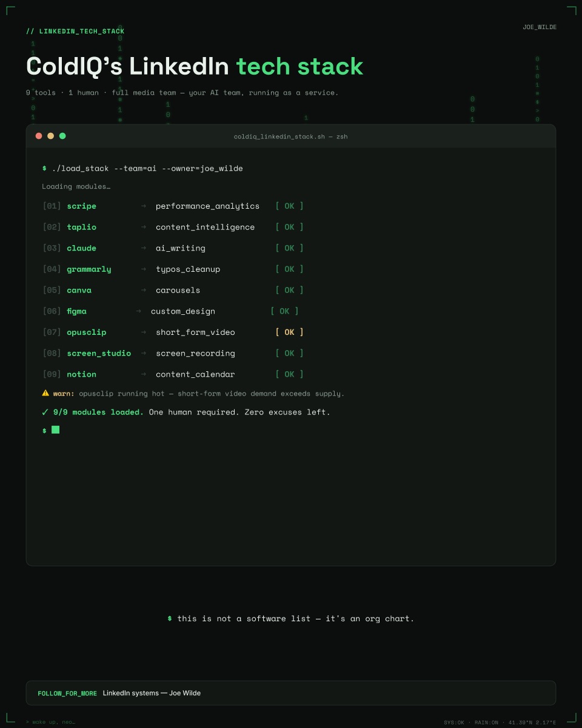Click the [09] line number
Viewport: 582px width, 728px height.
click(x=52, y=374)
